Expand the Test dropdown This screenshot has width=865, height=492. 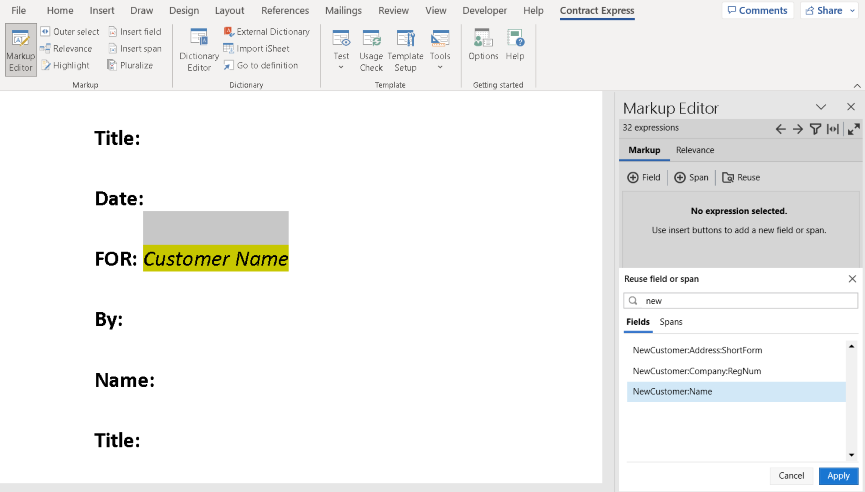coord(341,67)
